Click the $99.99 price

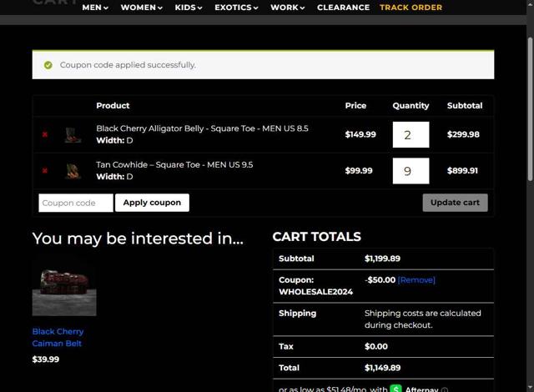coord(359,170)
